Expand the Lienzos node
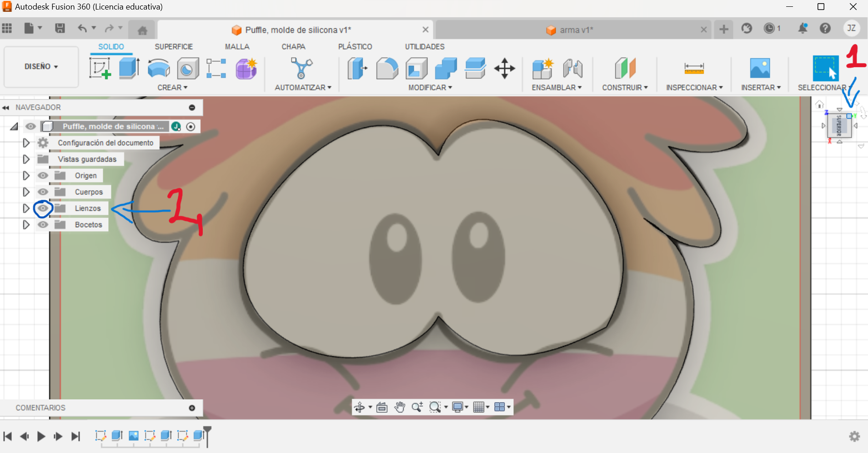The height and width of the screenshot is (453, 868). tap(26, 208)
